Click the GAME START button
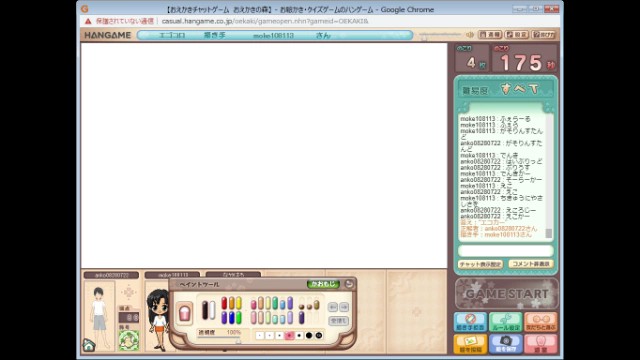 point(507,293)
